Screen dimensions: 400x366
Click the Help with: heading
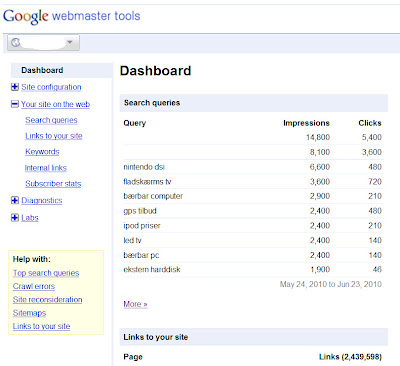click(32, 259)
